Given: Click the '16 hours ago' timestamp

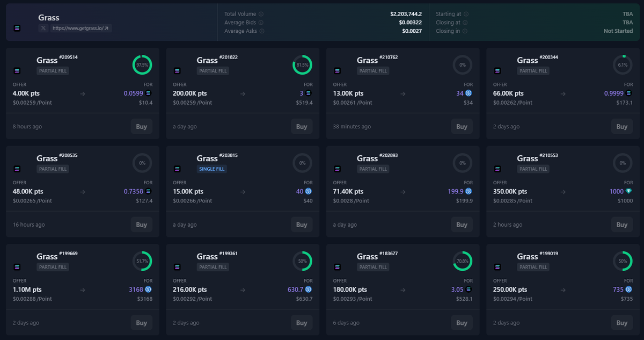Looking at the screenshot, I should 29,225.
